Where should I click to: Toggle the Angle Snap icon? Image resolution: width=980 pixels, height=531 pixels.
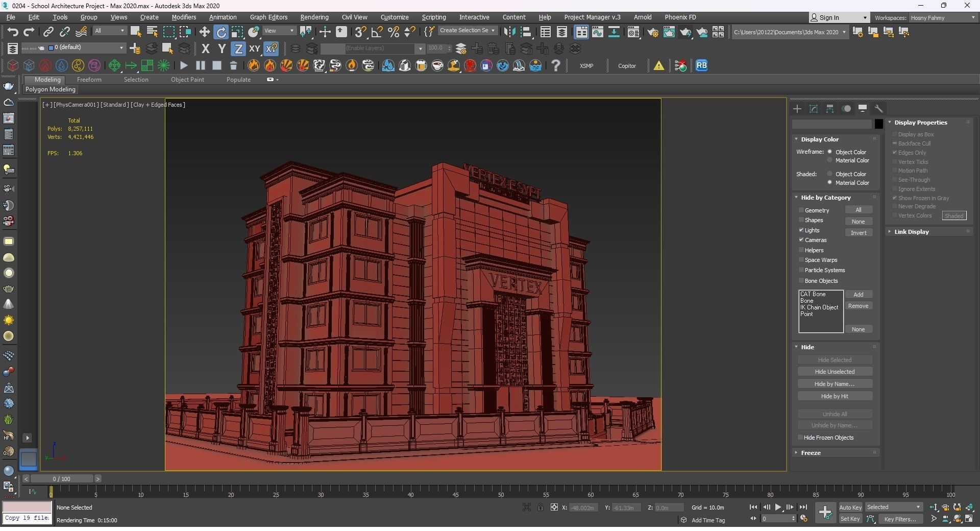coord(377,32)
